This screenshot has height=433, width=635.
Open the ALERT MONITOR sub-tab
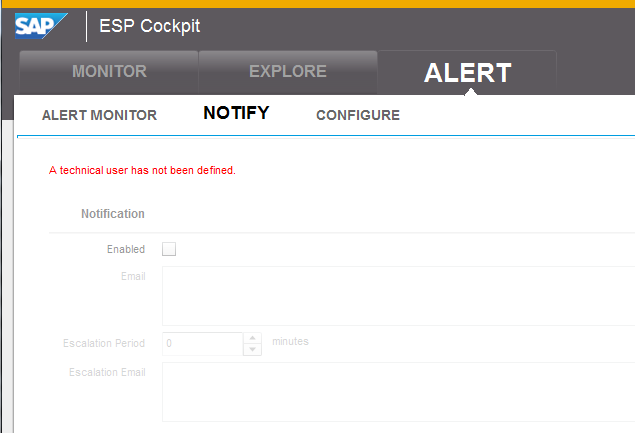pos(99,115)
